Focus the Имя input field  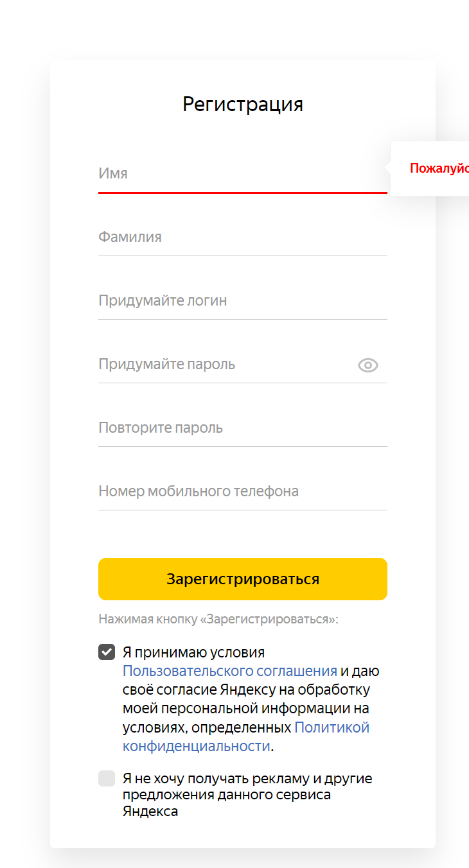tap(242, 173)
